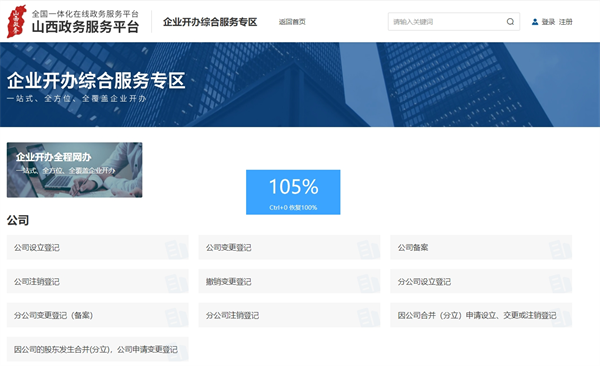This screenshot has height=366, width=600.
Task: Open the 企业开办全程网办 banner thumbnail
Action: pos(75,170)
